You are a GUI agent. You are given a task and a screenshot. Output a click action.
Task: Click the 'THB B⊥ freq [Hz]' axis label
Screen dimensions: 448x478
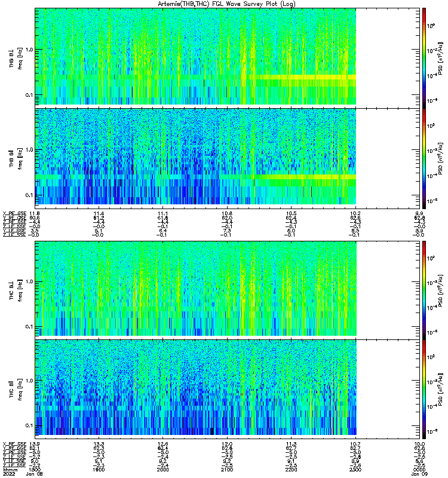16,59
